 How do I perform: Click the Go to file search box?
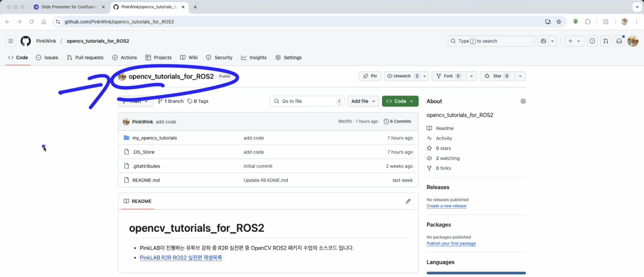tap(307, 101)
